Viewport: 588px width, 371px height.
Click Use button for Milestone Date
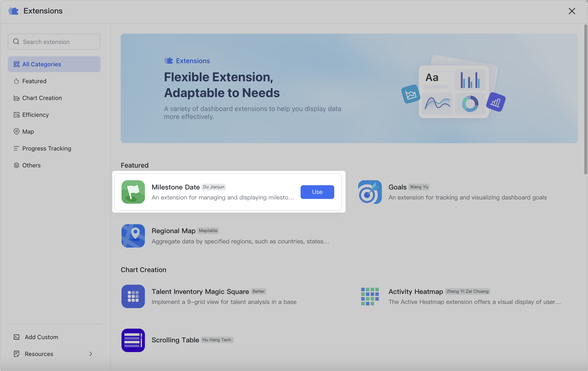317,192
